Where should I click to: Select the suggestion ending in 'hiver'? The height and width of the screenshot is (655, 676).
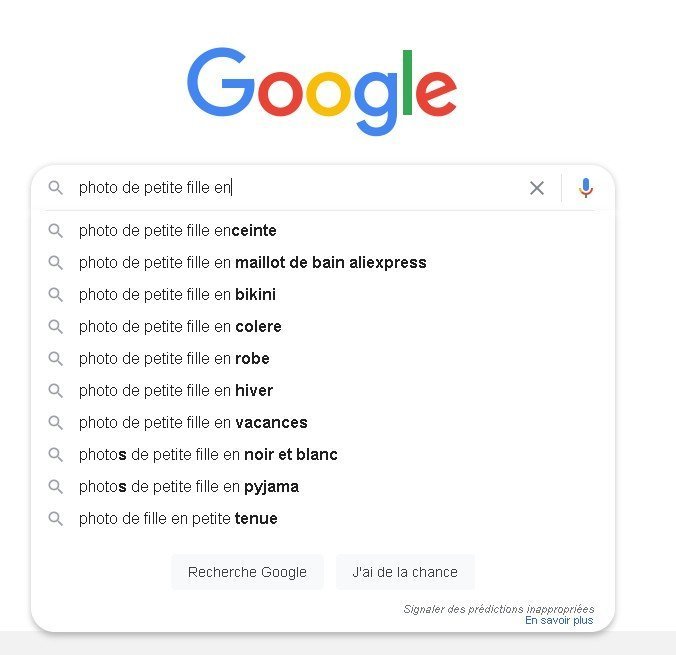pos(176,391)
